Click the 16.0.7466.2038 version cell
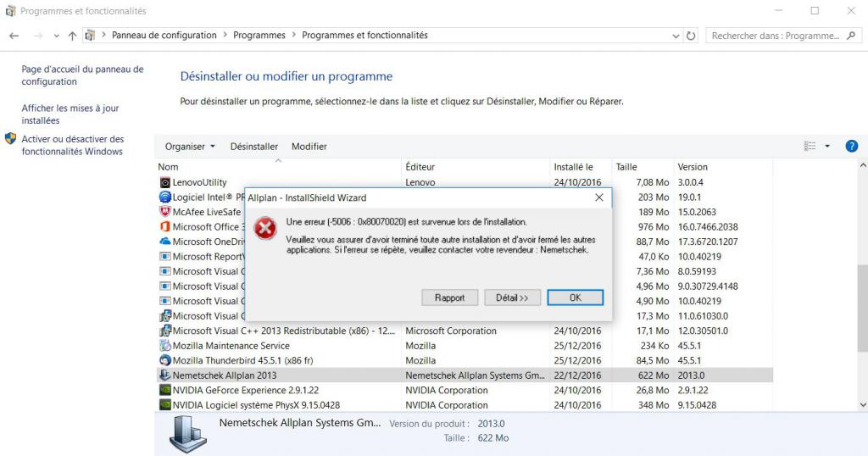The height and width of the screenshot is (456, 868). point(708,227)
